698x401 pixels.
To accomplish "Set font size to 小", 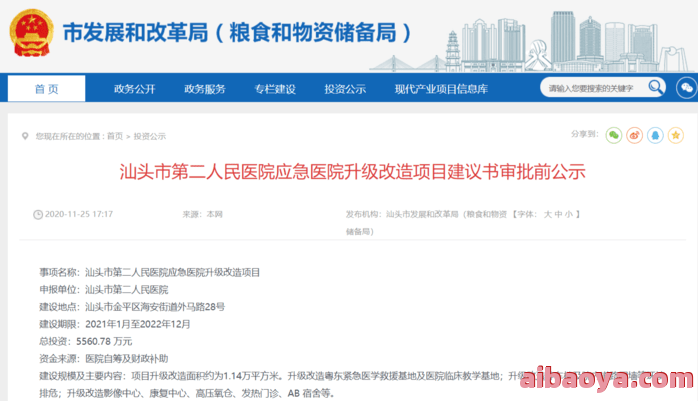I will [x=569, y=214].
